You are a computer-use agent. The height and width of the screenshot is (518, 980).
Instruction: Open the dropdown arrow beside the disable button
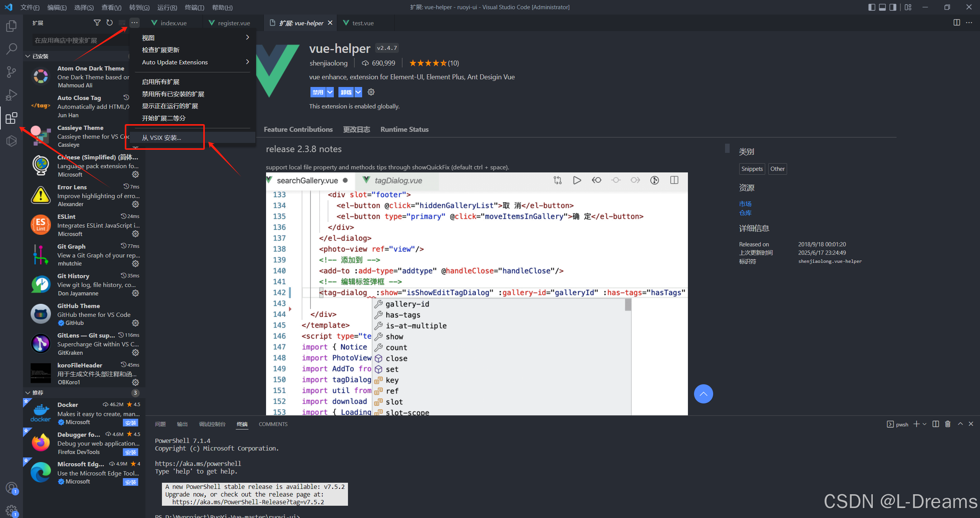330,92
